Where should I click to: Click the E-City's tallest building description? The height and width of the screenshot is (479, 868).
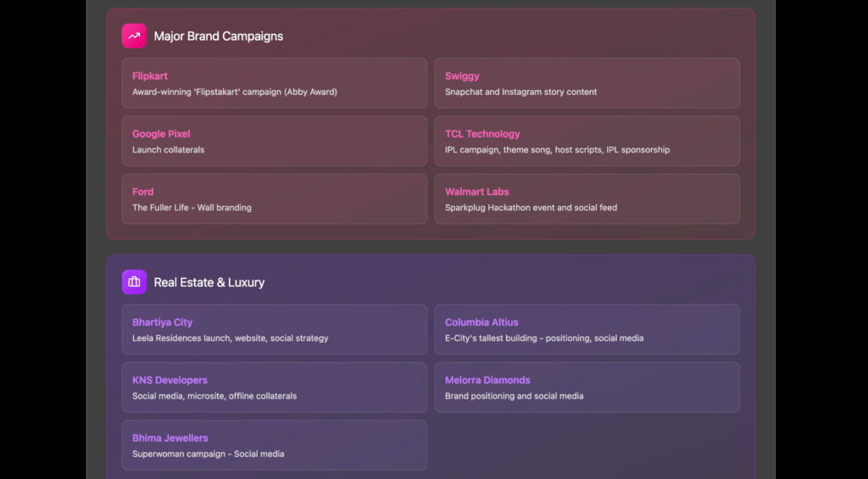(x=544, y=338)
